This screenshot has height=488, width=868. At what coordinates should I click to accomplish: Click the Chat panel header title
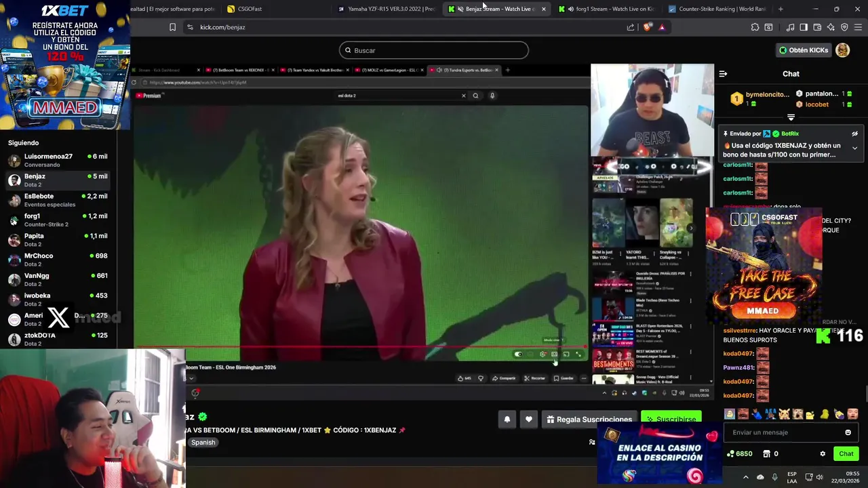791,74
